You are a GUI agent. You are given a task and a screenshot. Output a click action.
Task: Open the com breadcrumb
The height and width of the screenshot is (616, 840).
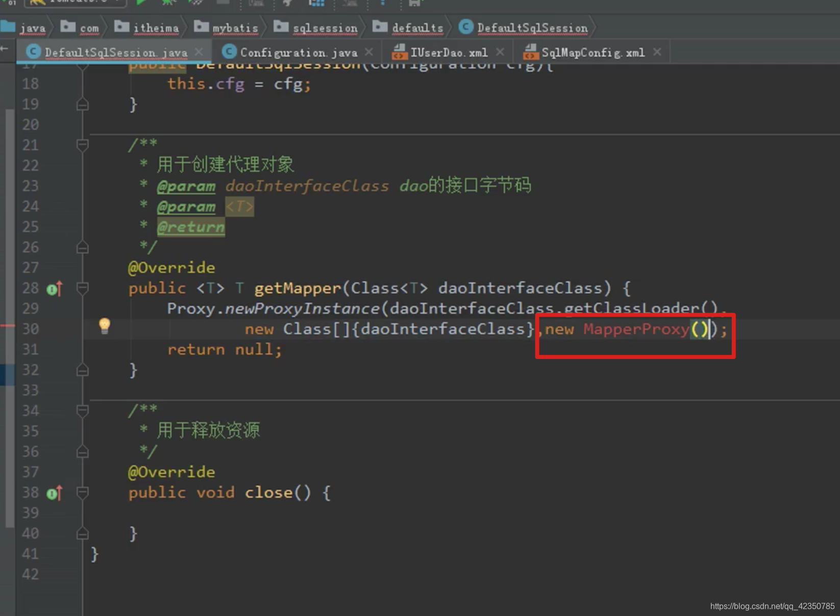point(89,28)
